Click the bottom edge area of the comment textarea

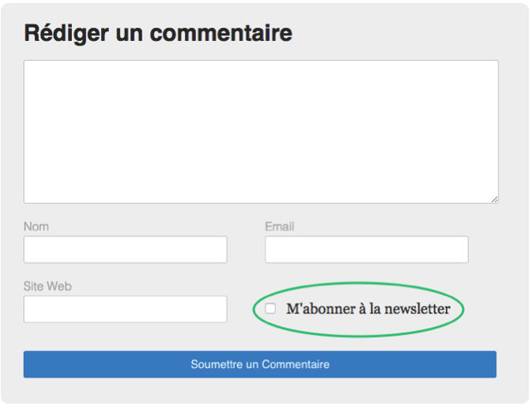261,197
